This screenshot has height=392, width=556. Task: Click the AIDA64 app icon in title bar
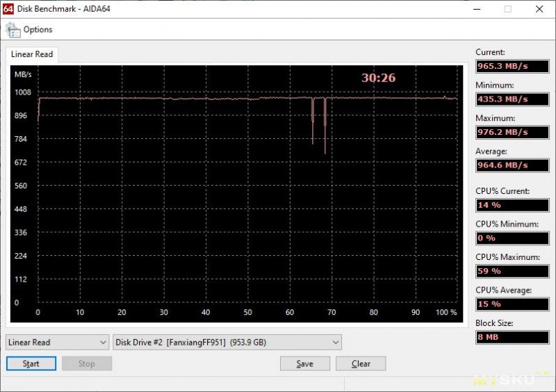tap(8, 9)
